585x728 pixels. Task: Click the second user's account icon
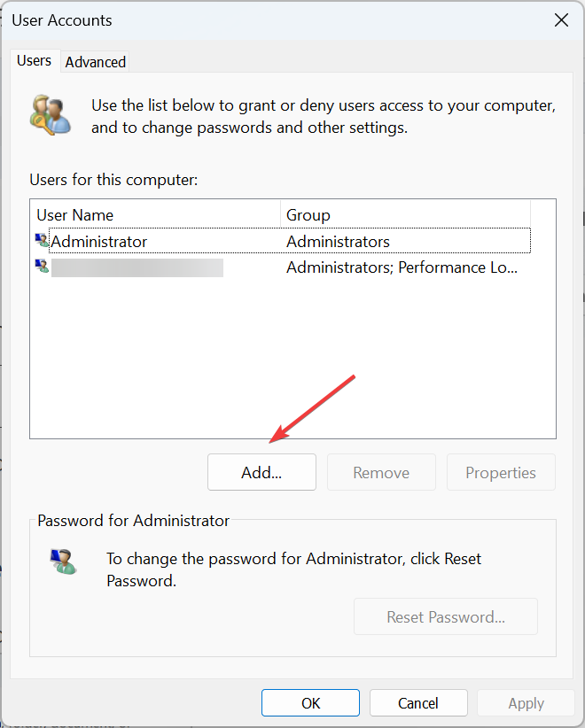(42, 267)
